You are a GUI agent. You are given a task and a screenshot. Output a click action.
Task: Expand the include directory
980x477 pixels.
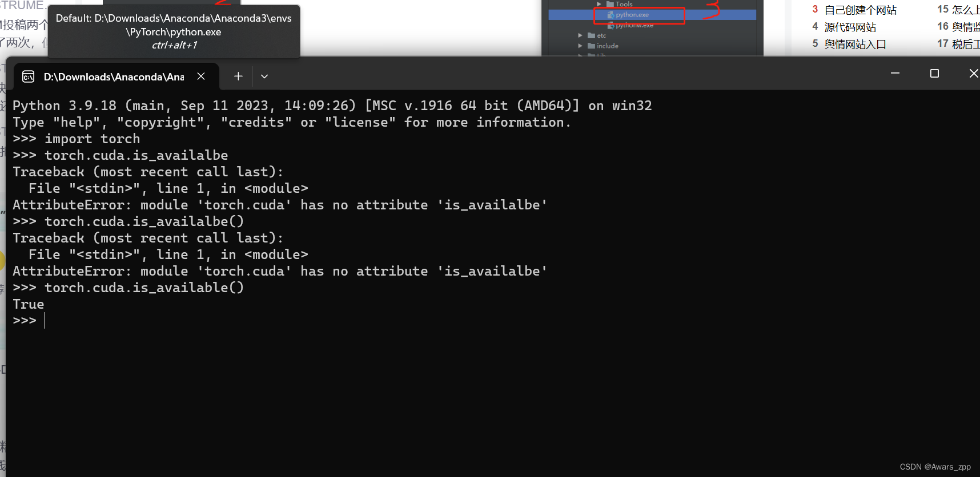(x=580, y=46)
